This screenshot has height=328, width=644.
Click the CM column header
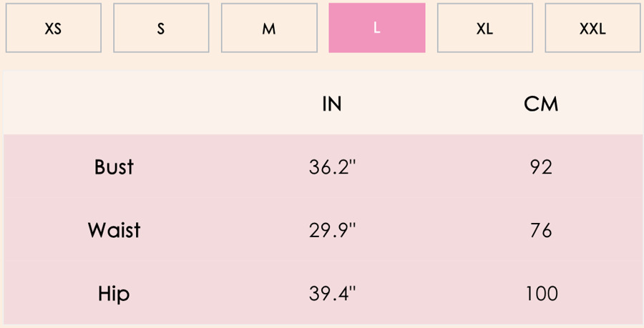pos(541,104)
